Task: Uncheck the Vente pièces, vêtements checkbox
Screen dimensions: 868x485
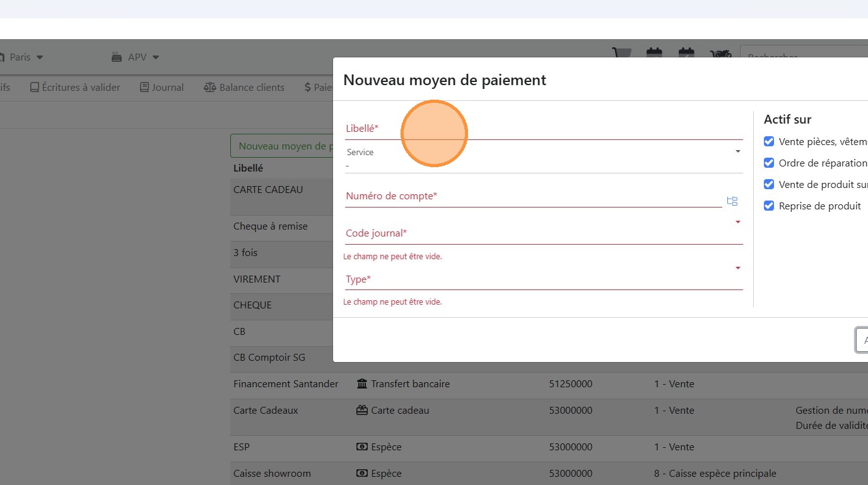Action: click(x=769, y=142)
